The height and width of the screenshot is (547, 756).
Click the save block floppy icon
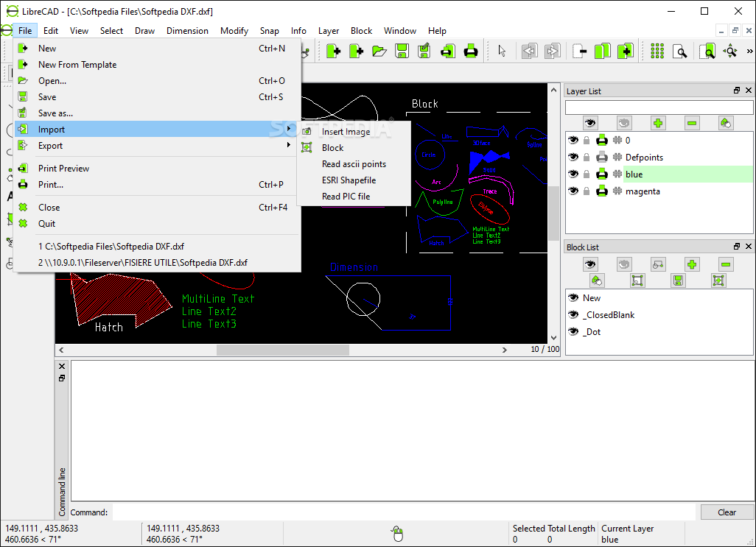[x=678, y=280]
